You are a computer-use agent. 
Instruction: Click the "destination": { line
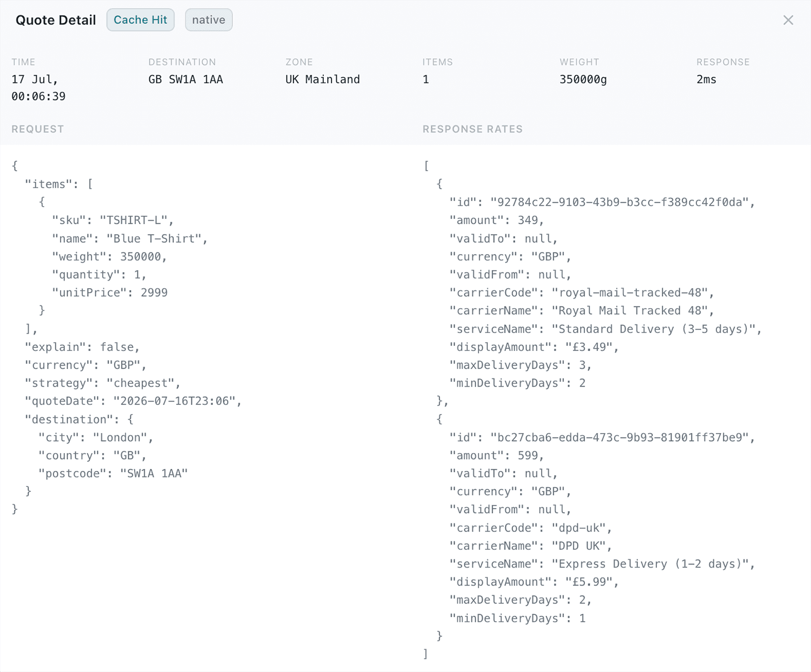[79, 420]
